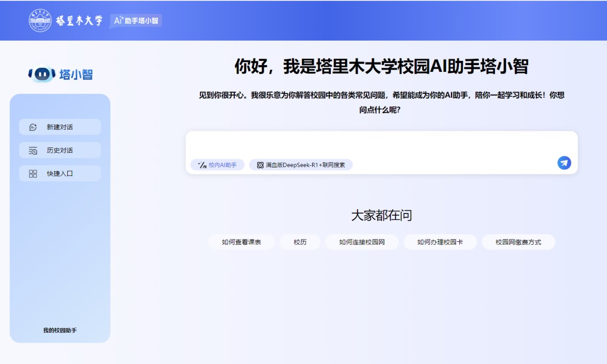Click the 塔小智 text logo in sidebar
This screenshot has width=607, height=364.
point(76,74)
